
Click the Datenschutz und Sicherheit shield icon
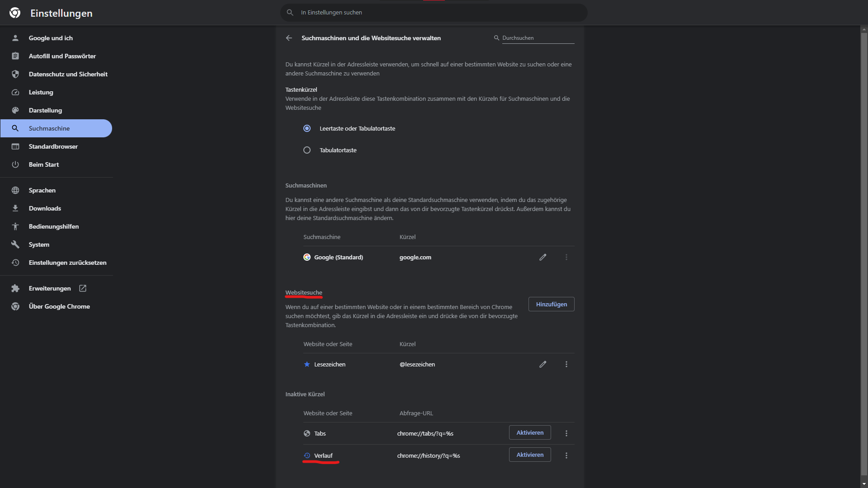click(x=15, y=74)
